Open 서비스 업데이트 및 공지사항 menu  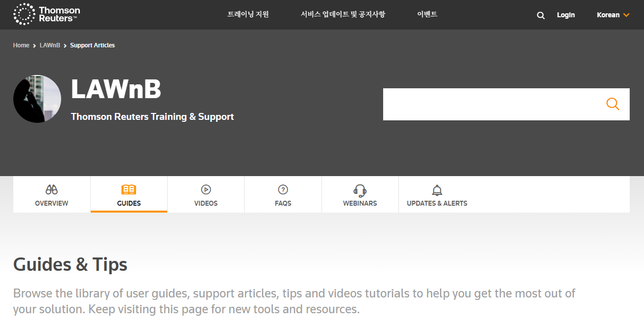343,14
